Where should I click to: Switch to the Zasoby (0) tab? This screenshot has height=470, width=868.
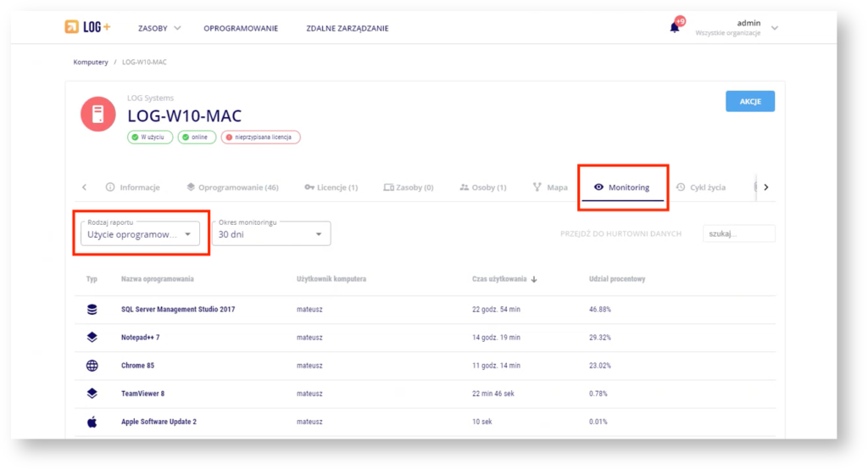click(409, 187)
